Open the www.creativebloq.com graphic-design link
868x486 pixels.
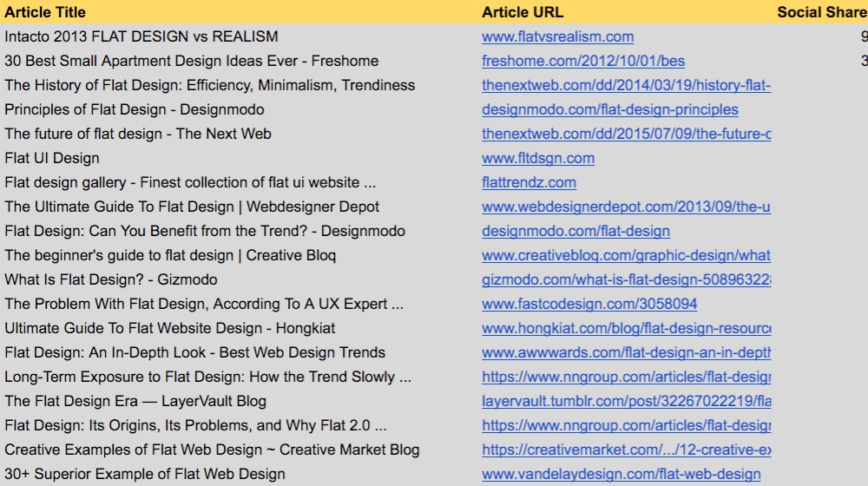(626, 256)
